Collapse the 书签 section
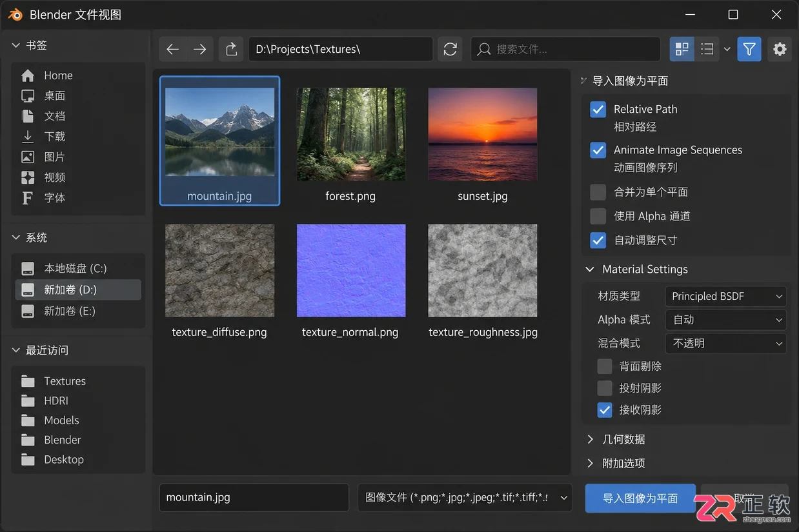Image resolution: width=799 pixels, height=532 pixels. tap(16, 45)
